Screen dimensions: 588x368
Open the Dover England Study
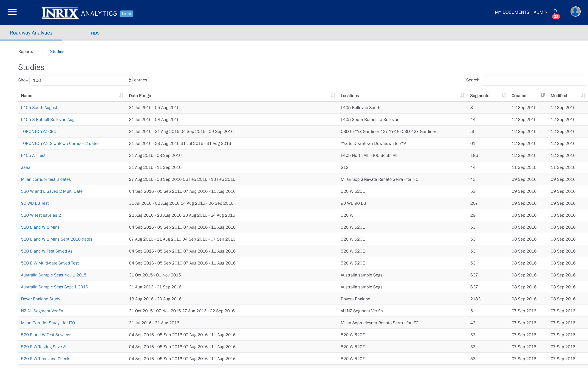tap(40, 299)
